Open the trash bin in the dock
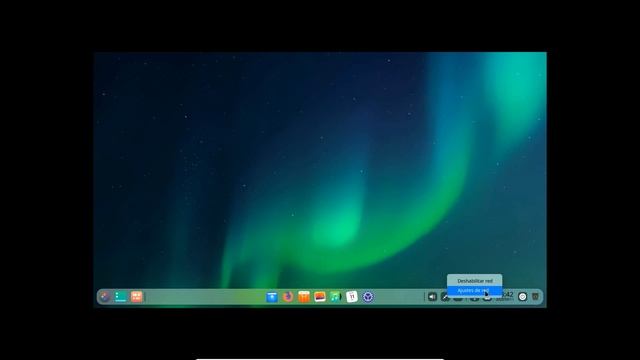 tap(536, 296)
